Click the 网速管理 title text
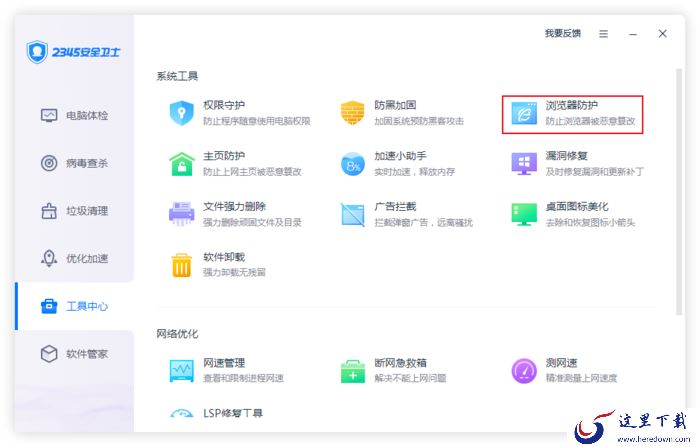Viewport: 700px width, 447px height. pyautogui.click(x=224, y=363)
